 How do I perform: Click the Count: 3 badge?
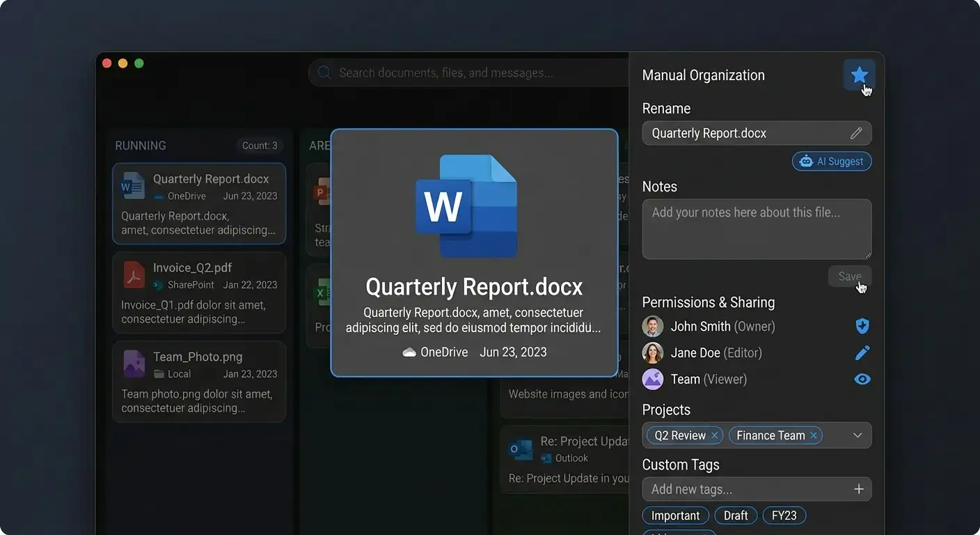pos(260,146)
